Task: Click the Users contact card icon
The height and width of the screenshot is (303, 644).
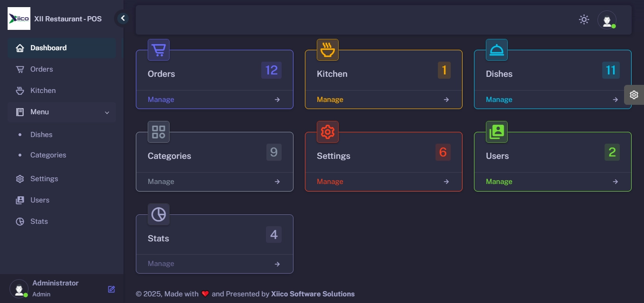Action: point(497,131)
